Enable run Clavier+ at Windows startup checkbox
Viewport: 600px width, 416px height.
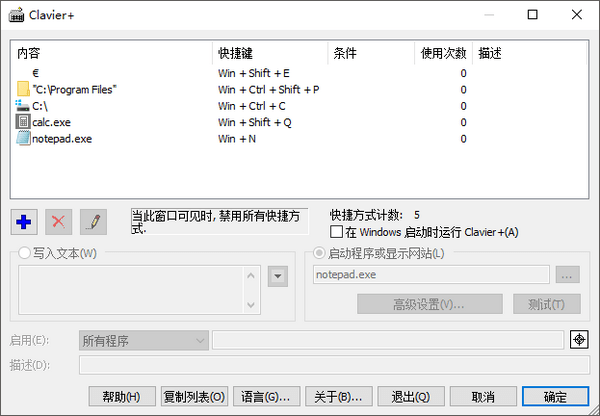point(337,232)
